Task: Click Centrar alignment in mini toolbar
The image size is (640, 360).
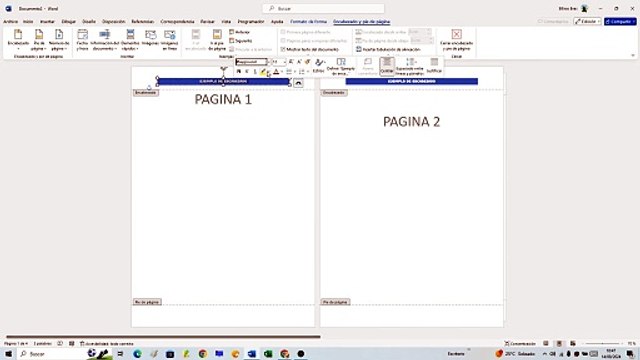Action: tap(387, 66)
